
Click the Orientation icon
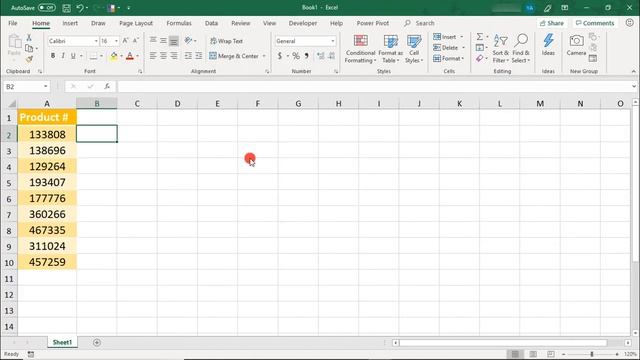point(188,40)
